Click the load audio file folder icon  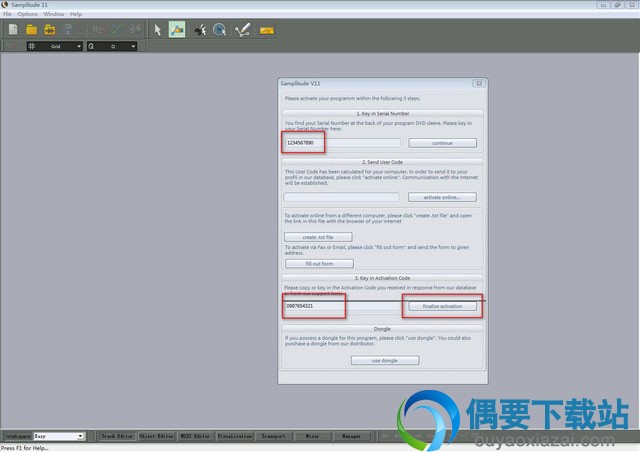click(x=50, y=30)
